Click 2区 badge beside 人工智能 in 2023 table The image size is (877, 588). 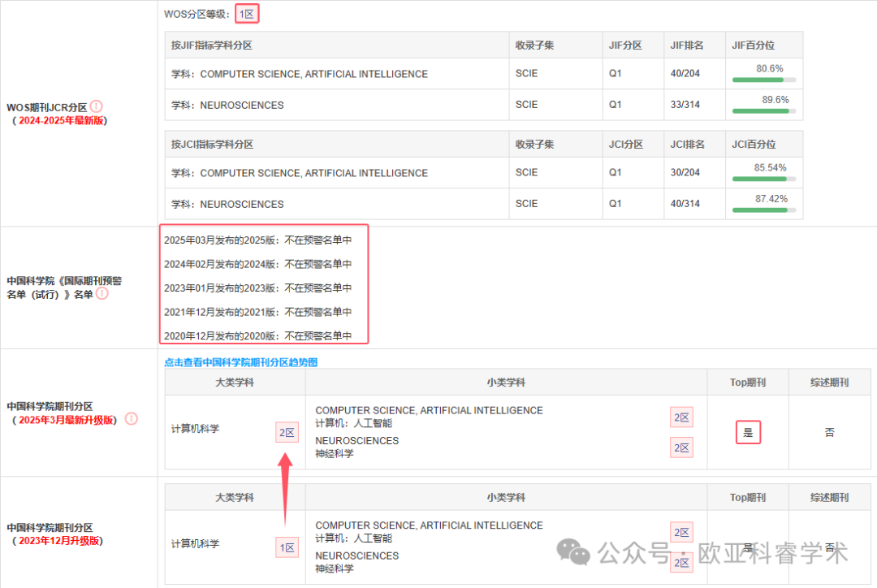click(x=681, y=532)
